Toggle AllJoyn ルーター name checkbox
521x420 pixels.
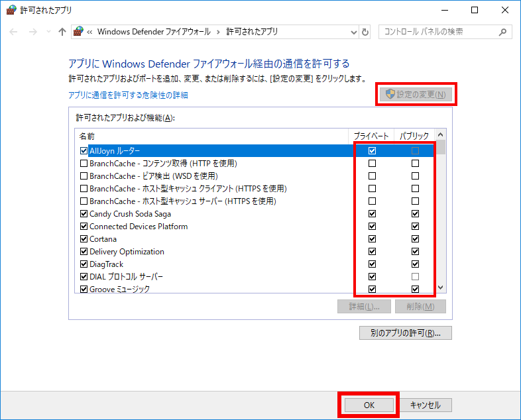[84, 151]
